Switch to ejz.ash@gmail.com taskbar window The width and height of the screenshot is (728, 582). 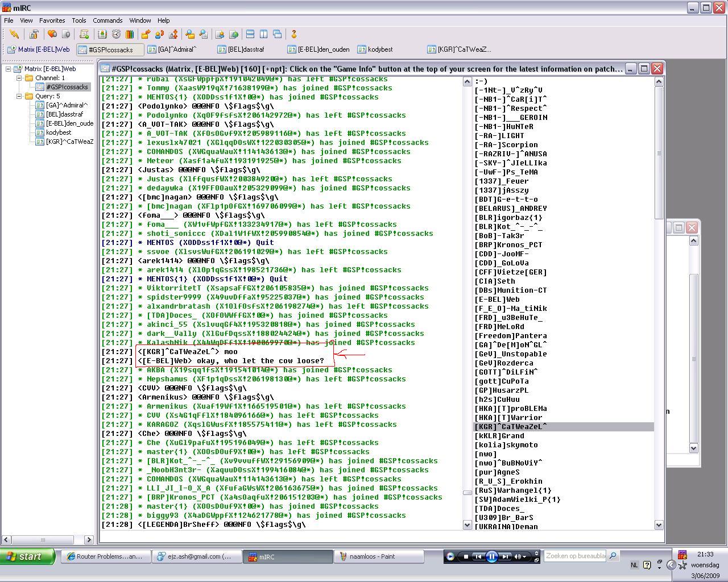point(197,556)
